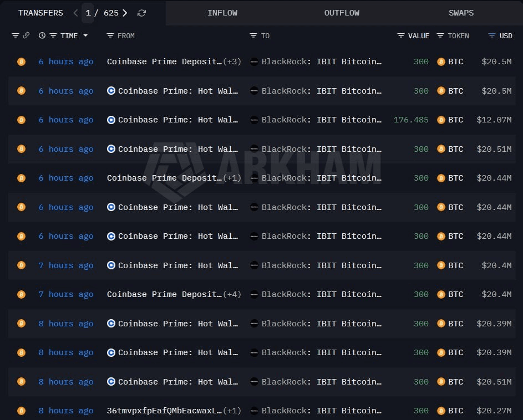Switch to the INFLOW tab
This screenshot has width=523, height=420.
(222, 13)
